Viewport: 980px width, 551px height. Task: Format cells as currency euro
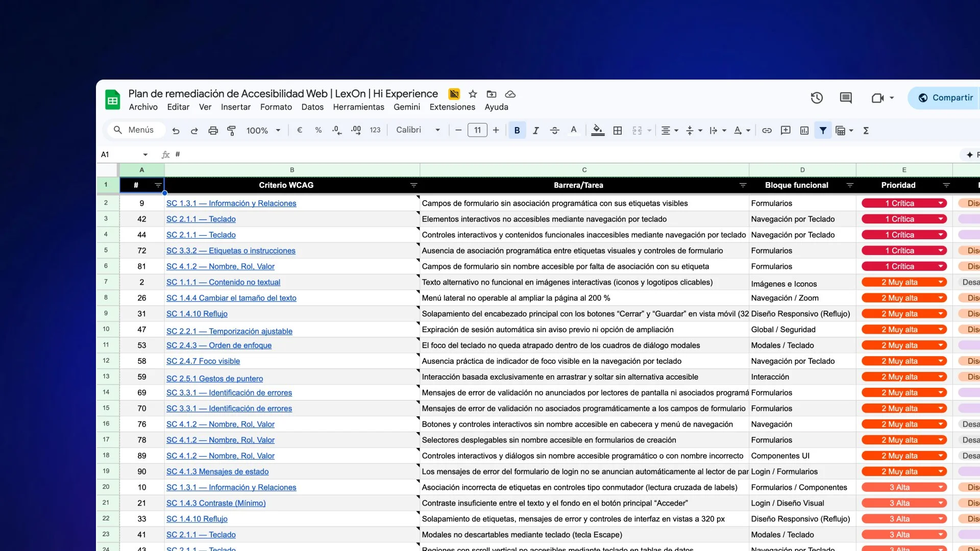[x=300, y=130]
